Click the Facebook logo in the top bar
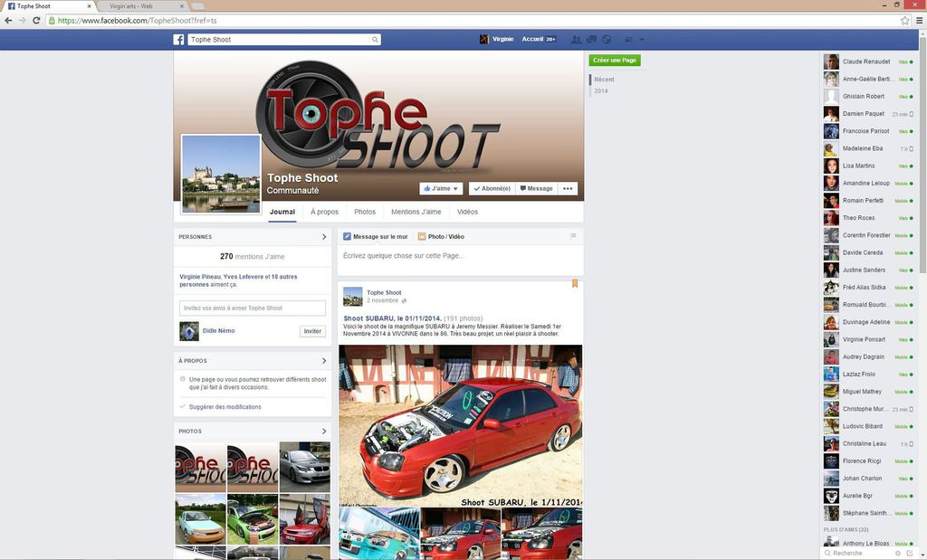The image size is (927, 560). pos(179,40)
